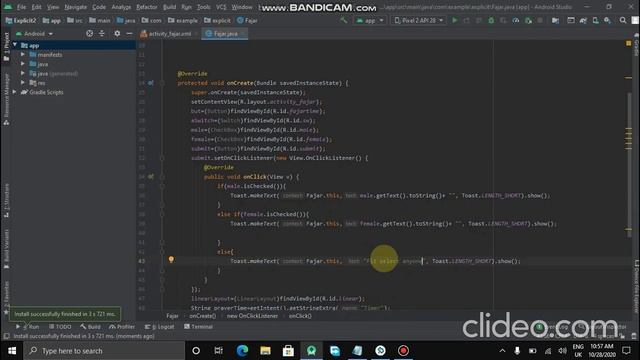Open the profiler gauge toolbar icon
The width and height of the screenshot is (640, 360).
[x=516, y=20]
